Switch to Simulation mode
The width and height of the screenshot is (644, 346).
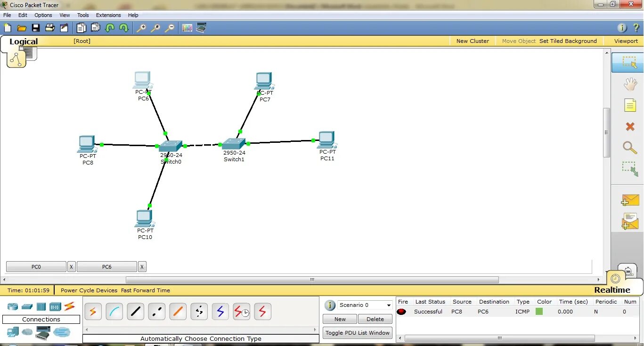point(628,271)
